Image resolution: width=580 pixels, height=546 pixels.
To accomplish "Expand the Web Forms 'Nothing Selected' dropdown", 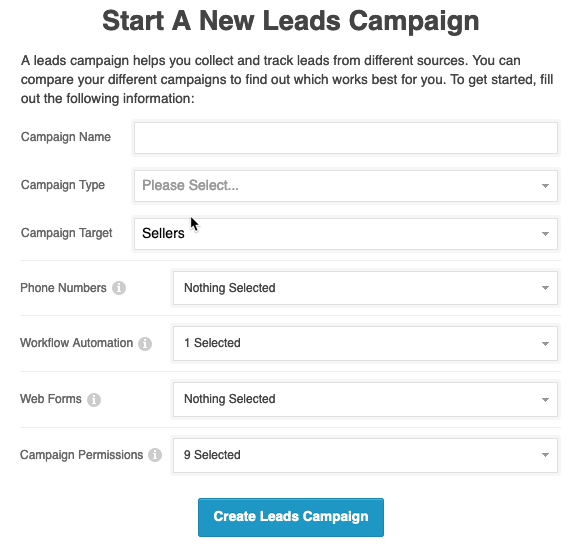I will coord(365,399).
